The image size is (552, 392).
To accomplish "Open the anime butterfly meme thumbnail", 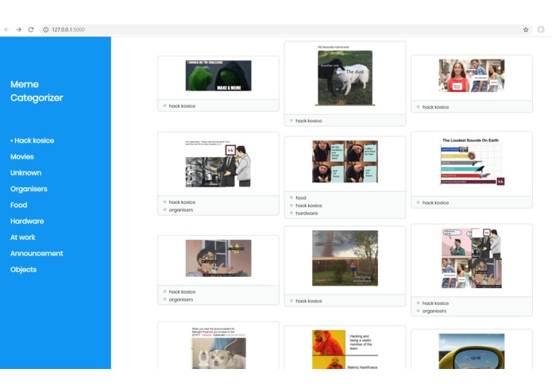I will click(218, 259).
